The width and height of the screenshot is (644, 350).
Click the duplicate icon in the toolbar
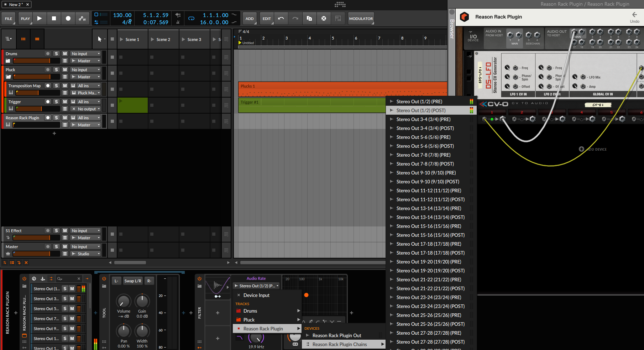click(x=309, y=19)
